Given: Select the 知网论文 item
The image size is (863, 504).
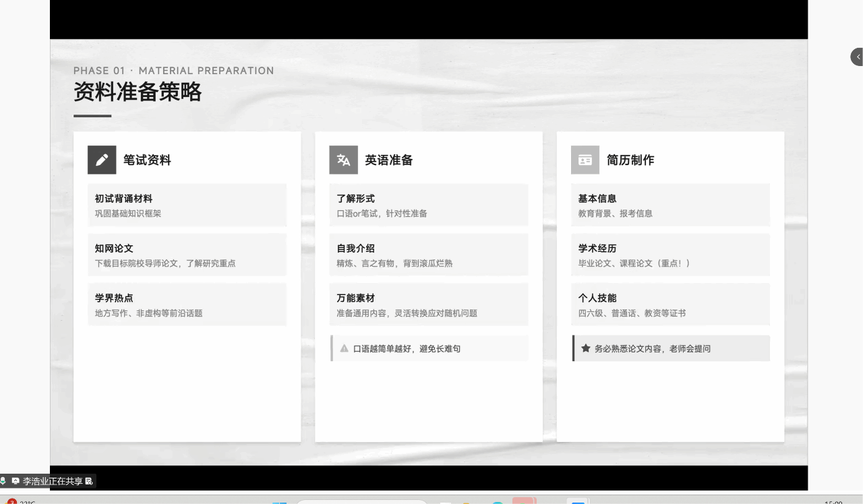Looking at the screenshot, I should [x=187, y=255].
